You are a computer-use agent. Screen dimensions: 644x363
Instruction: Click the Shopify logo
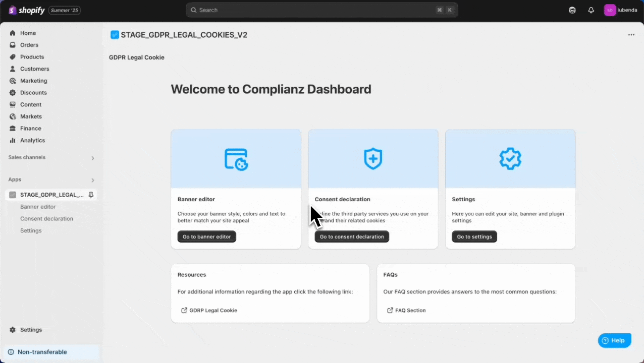tap(27, 10)
